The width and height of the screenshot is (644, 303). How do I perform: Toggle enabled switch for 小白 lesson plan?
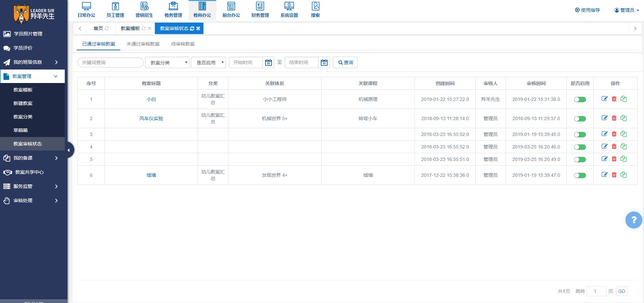[580, 100]
